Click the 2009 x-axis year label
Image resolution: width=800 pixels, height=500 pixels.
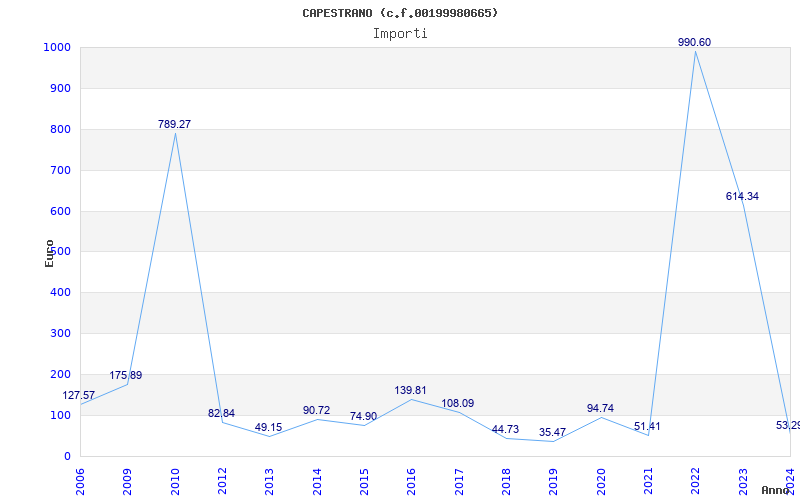click(x=128, y=482)
